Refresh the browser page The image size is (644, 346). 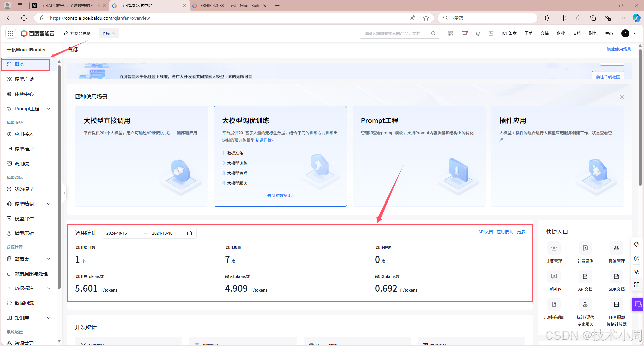click(x=24, y=18)
